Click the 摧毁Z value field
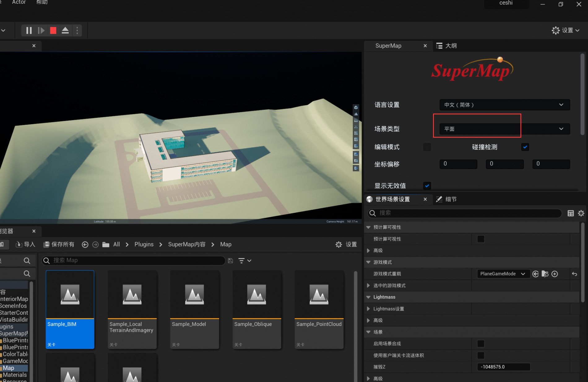Viewport: 588px width, 382px height. click(x=504, y=367)
